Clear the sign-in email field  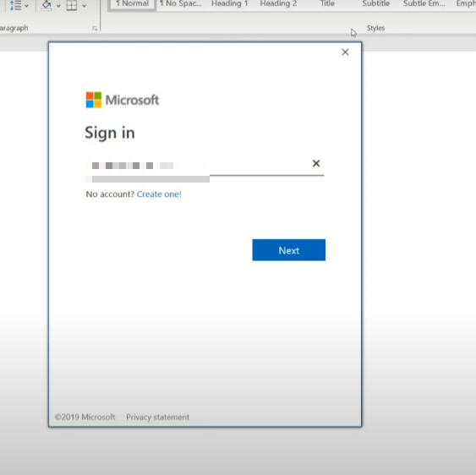point(316,163)
